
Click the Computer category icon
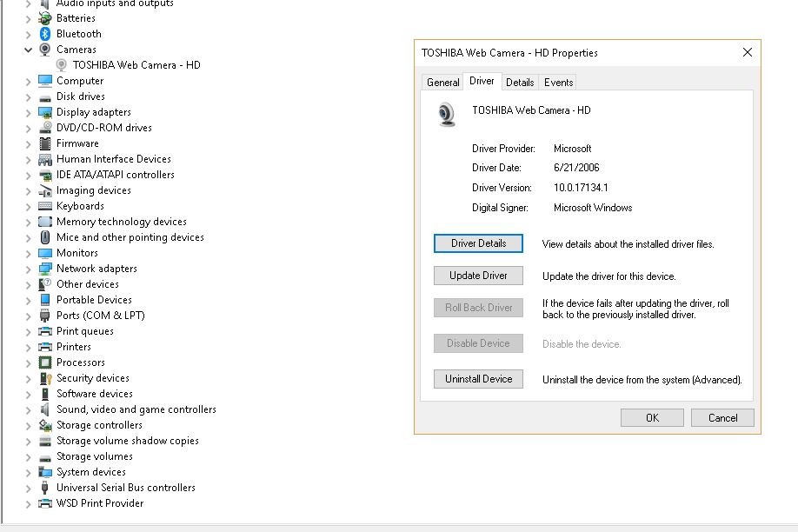click(45, 81)
